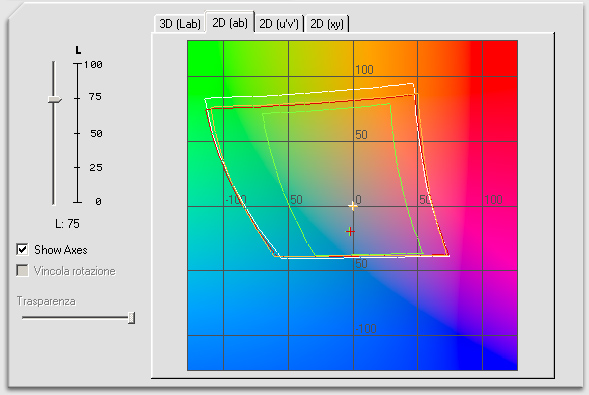The image size is (589, 395).
Task: Uncheck the Show Axes checkbox
Action: tap(22, 249)
